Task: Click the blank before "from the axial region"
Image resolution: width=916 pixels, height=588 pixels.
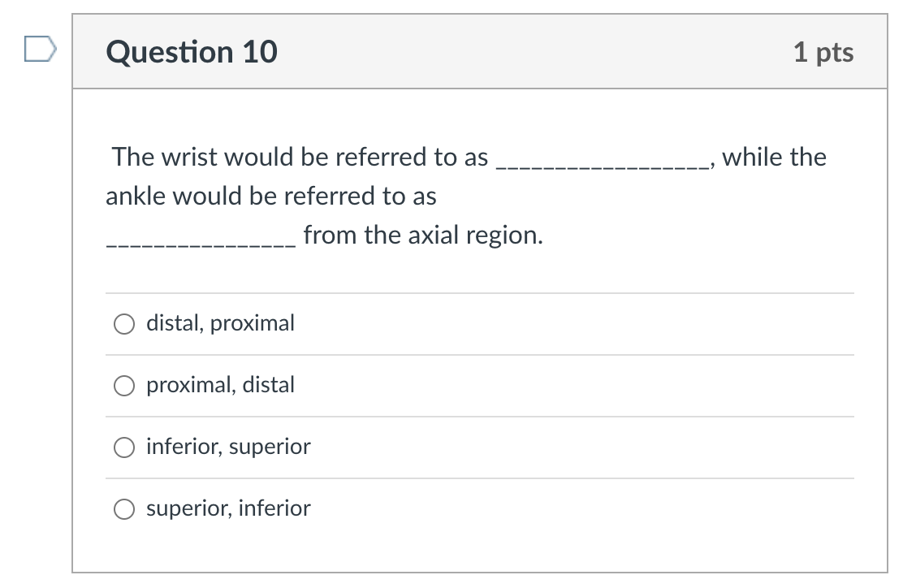Action: coord(200,240)
